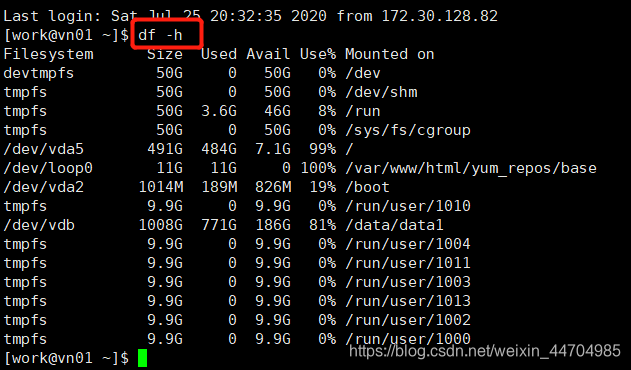This screenshot has width=631, height=370.
Task: Select the 'Filesystem' column header
Action: 48,54
